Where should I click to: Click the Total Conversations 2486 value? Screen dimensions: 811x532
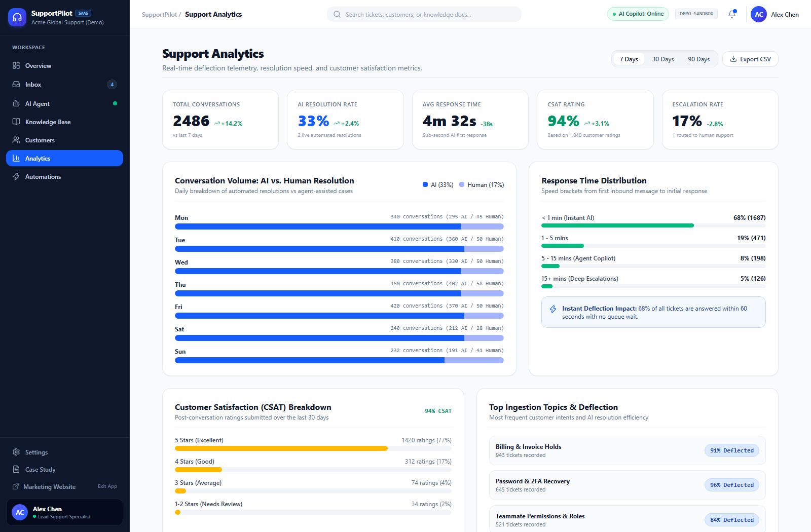(x=191, y=121)
